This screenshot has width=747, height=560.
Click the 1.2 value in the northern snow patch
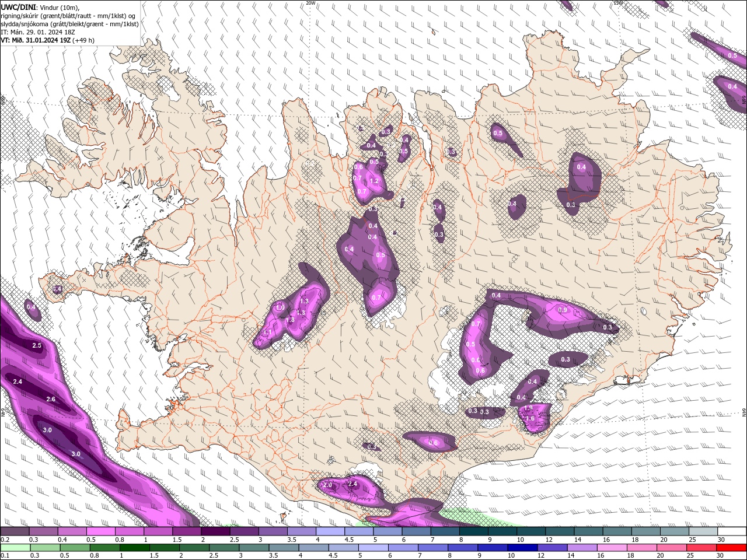click(x=375, y=181)
